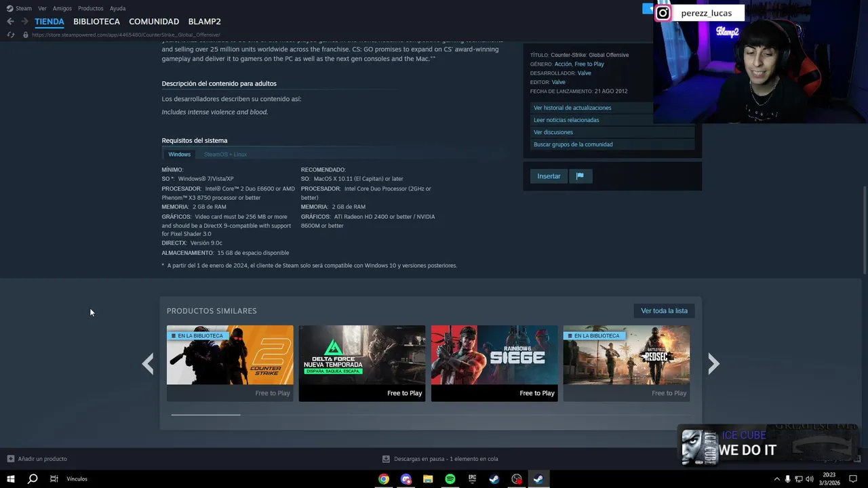This screenshot has height=488, width=868.
Task: Open the Amigos menu
Action: [62, 9]
